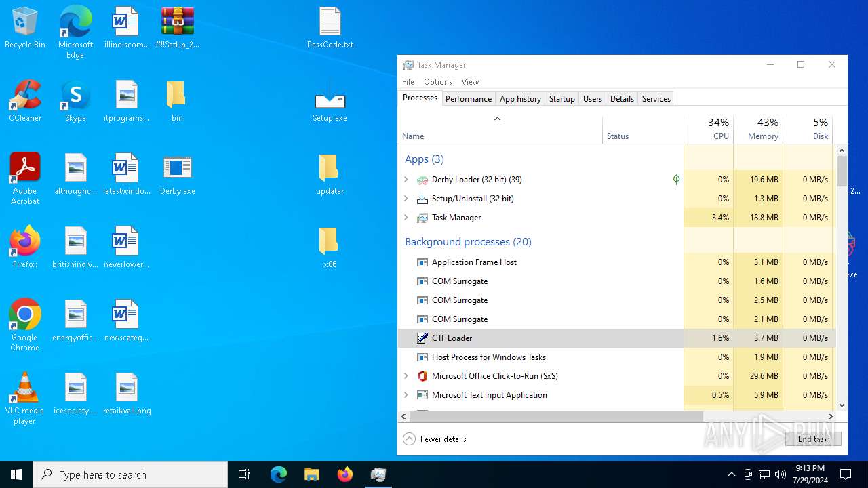
Task: Expand the Setup/Uninstall process group
Action: 406,199
